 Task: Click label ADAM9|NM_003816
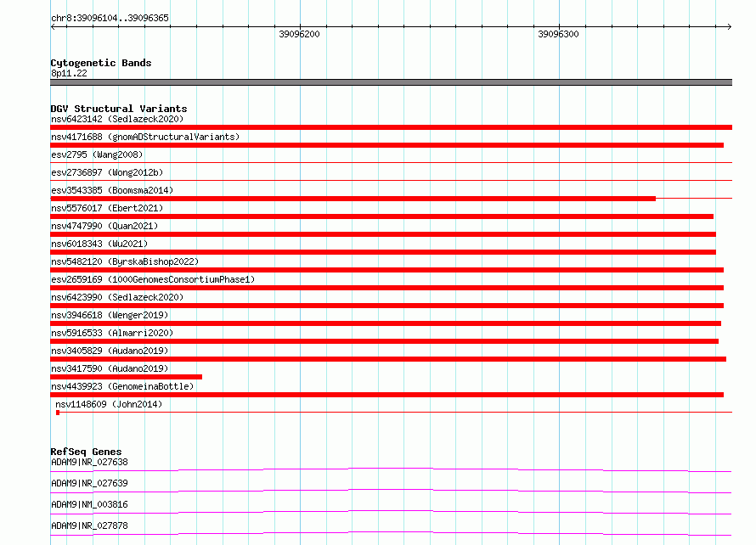coord(90,504)
